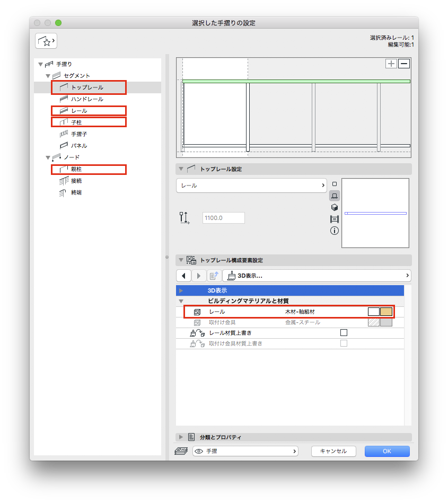The width and height of the screenshot is (448, 503).
Task: Select the floor plan preview icon
Action: [335, 196]
